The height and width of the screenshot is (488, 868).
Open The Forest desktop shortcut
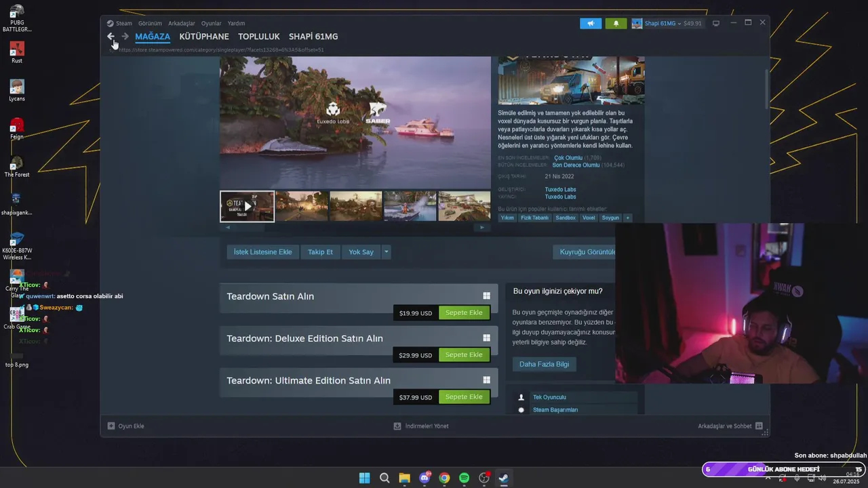17,167
